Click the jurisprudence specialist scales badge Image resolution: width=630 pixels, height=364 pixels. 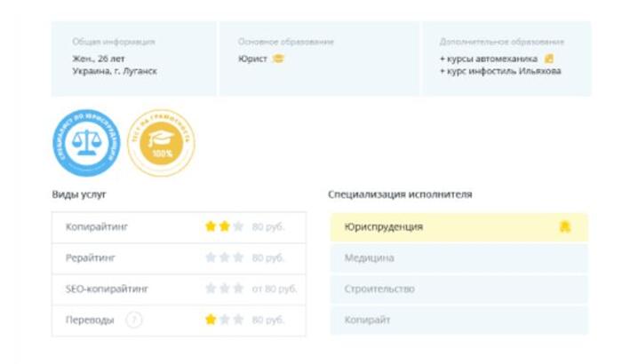(x=86, y=143)
